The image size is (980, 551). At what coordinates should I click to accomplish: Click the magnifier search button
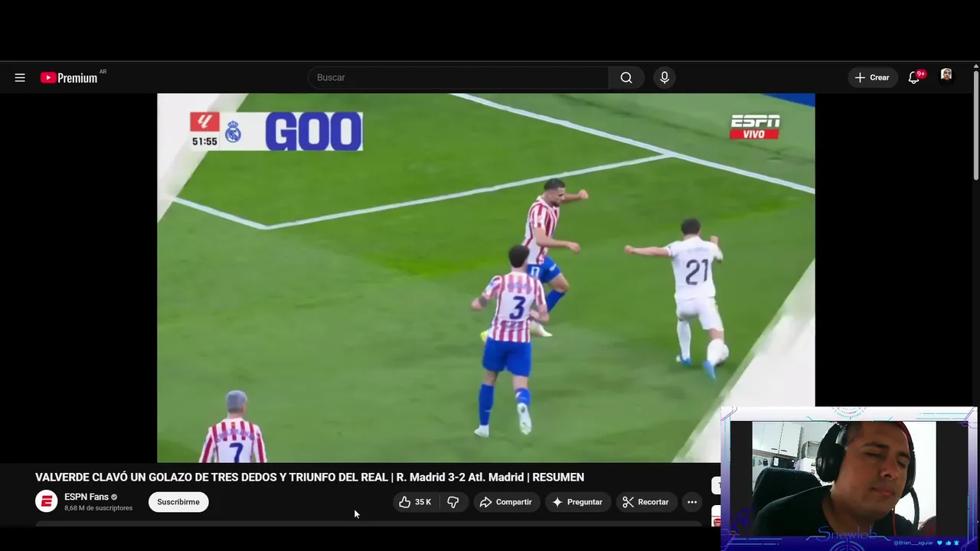tap(626, 77)
